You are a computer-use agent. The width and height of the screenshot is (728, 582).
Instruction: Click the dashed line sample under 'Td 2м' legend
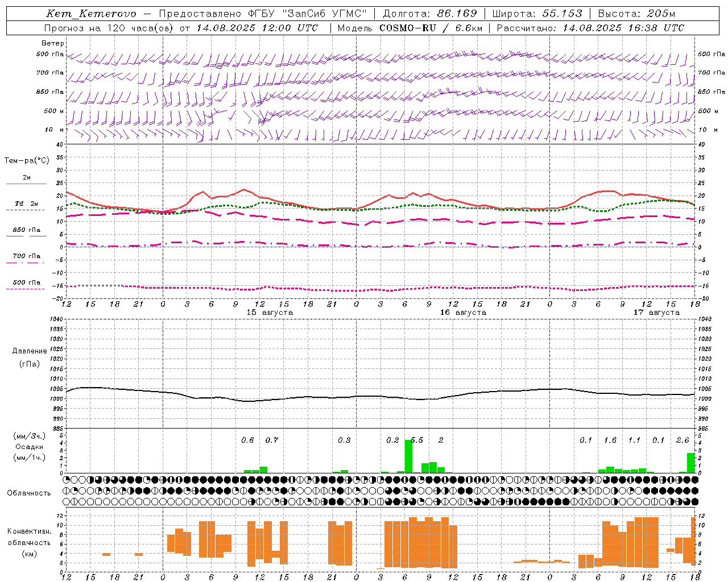pos(26,210)
